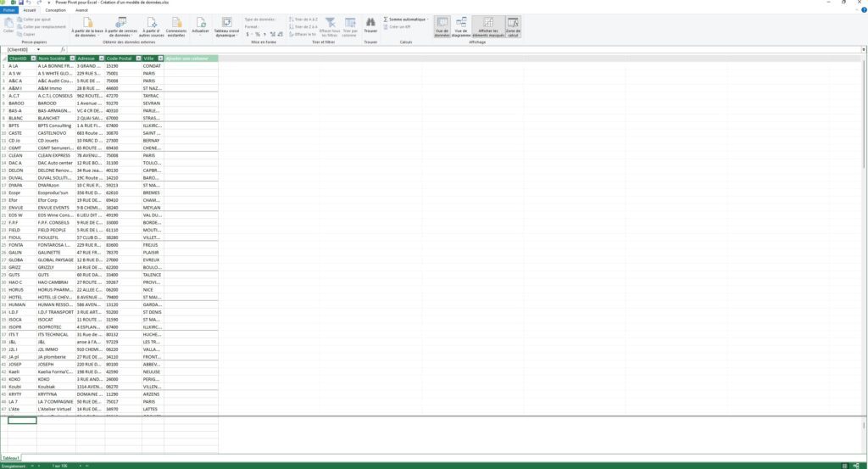Select the Accueil ribbon tab
Image resolution: width=868 pixels, height=469 pixels.
[30, 10]
